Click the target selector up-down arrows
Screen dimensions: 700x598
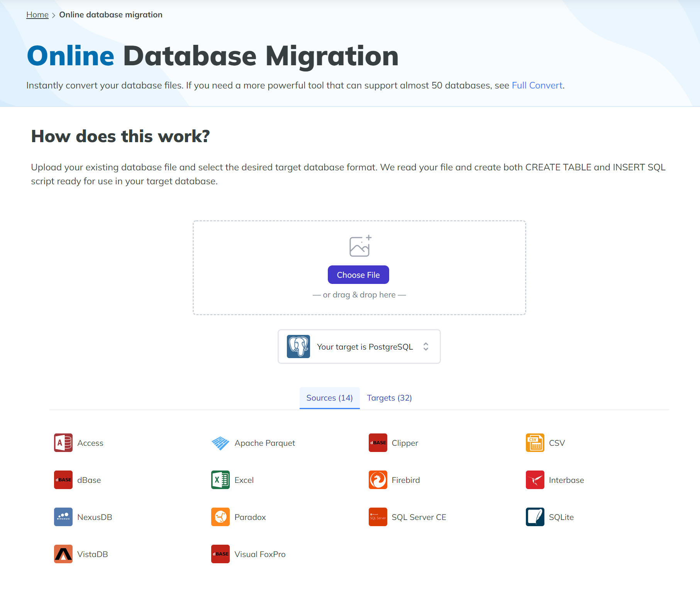[x=425, y=347]
